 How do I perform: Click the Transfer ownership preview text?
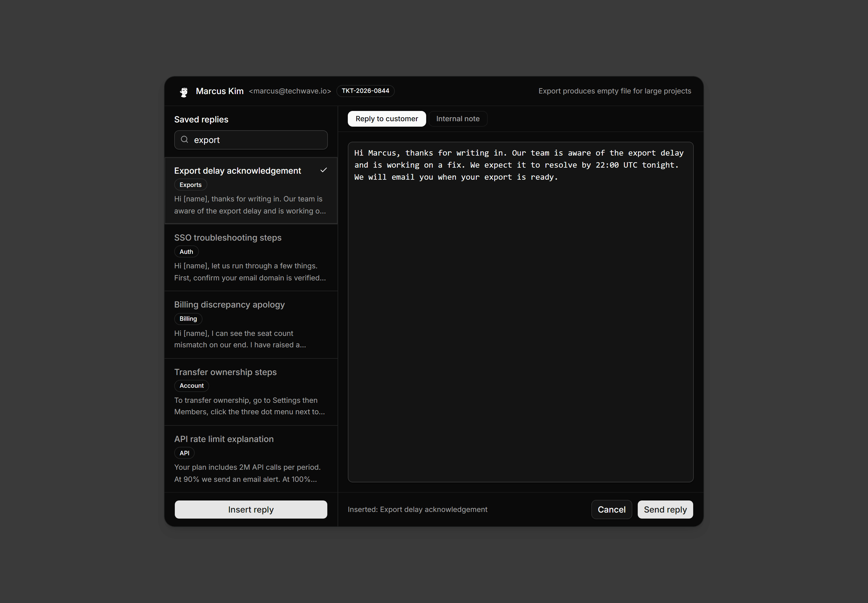[x=249, y=406]
